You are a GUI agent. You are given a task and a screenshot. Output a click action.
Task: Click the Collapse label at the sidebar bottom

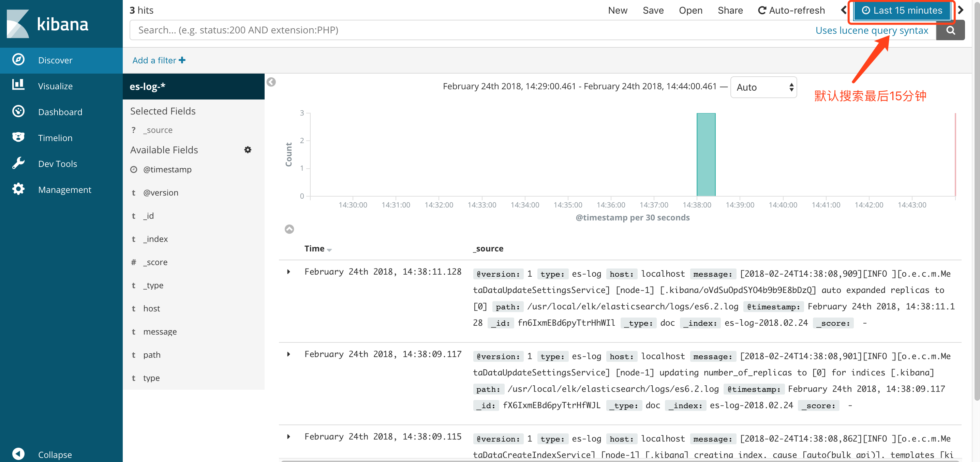(55, 455)
